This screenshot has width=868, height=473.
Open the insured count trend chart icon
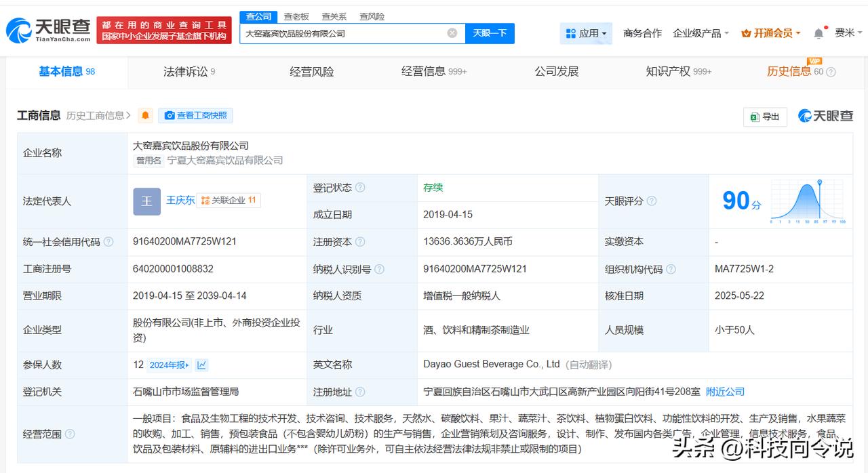coord(202,365)
